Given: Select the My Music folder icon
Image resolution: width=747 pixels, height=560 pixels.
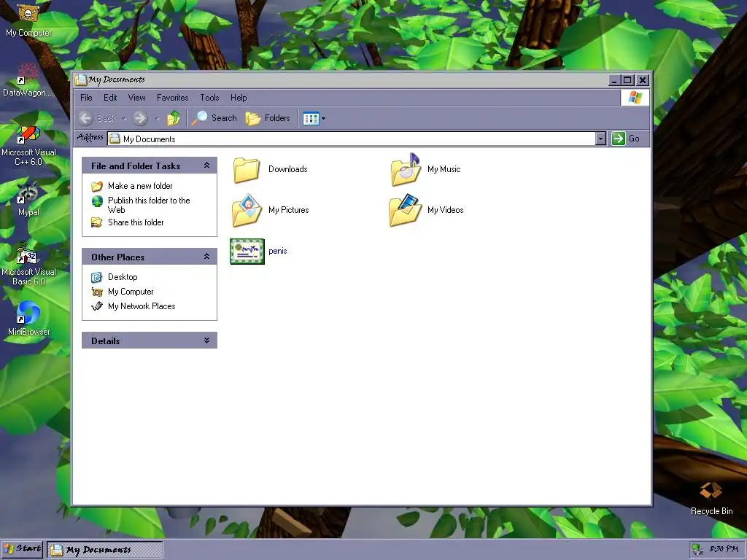Looking at the screenshot, I should [406, 169].
